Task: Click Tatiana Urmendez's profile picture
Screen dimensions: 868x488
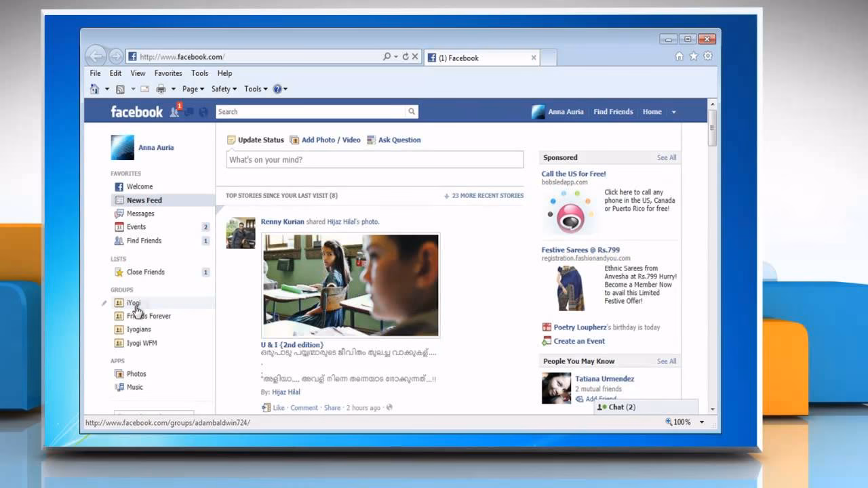Action: (556, 388)
